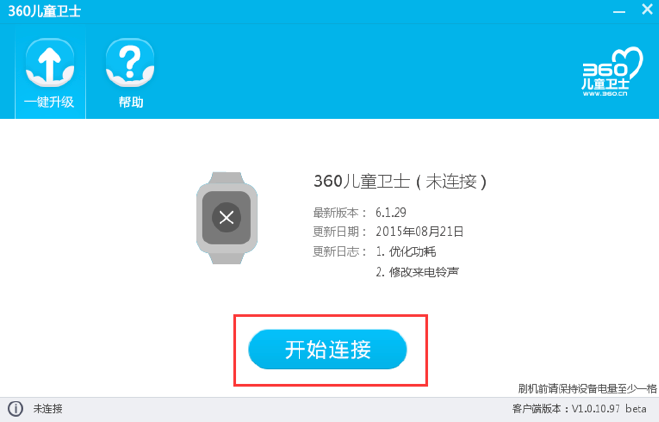Viewport: 659px width, 422px height.
Task: Open the 帮助 question mark icon
Action: coord(130,62)
